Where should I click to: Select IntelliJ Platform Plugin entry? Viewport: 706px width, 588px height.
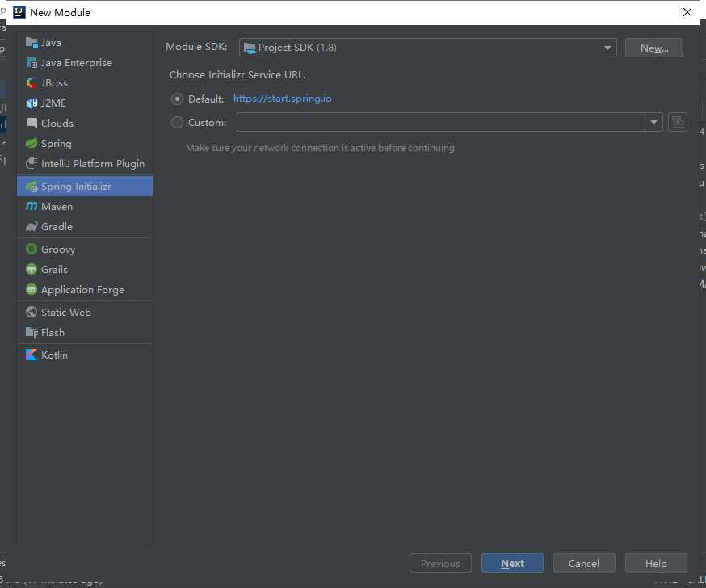pos(85,163)
